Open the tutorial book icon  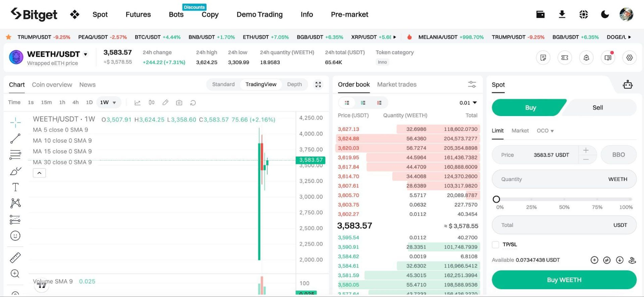608,58
